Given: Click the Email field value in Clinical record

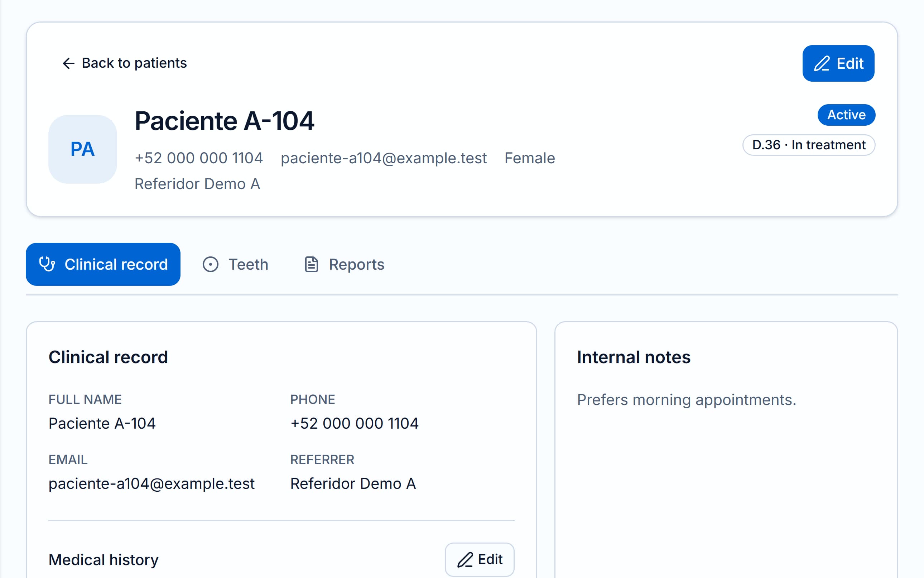Looking at the screenshot, I should coord(151,483).
